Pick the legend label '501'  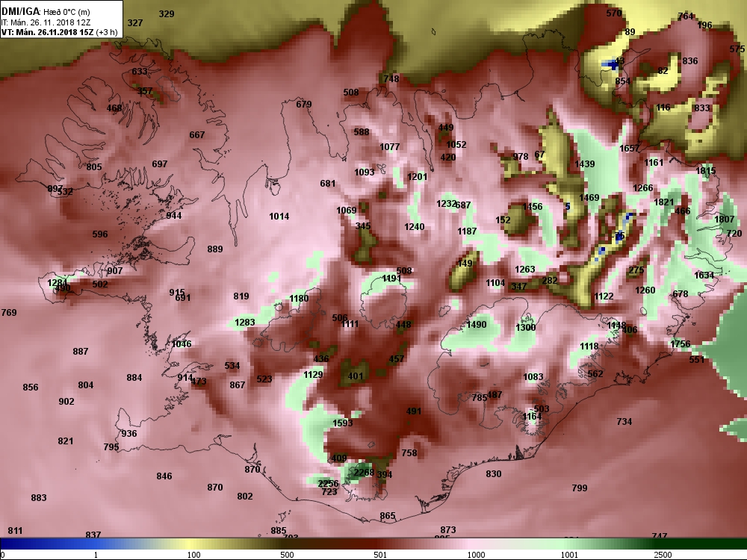pyautogui.click(x=380, y=555)
